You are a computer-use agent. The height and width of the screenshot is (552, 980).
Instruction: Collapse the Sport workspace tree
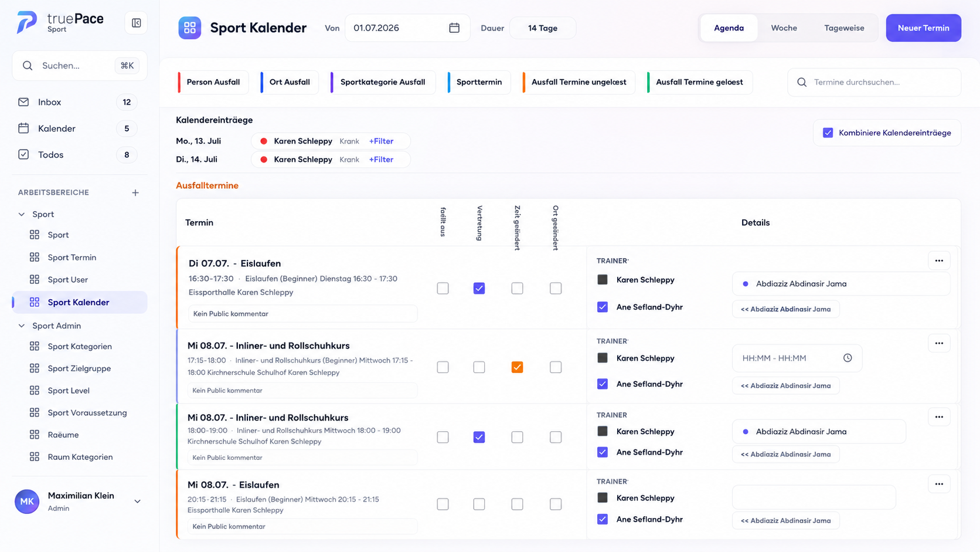22,214
